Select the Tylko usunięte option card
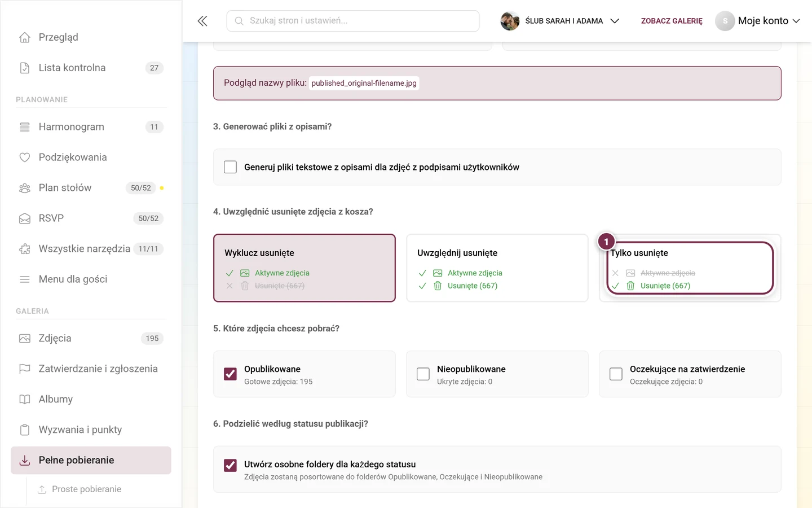812x508 pixels. 690,268
